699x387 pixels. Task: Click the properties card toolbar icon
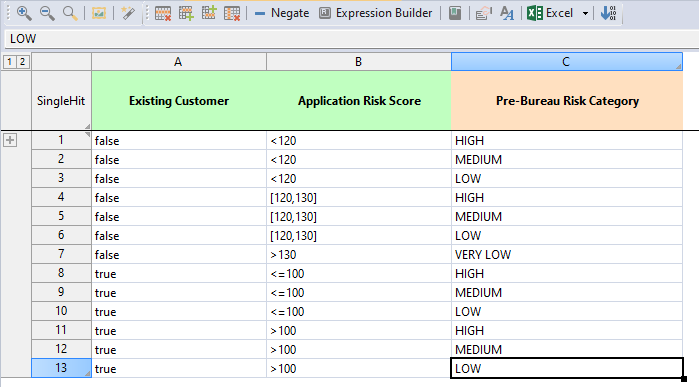[484, 13]
